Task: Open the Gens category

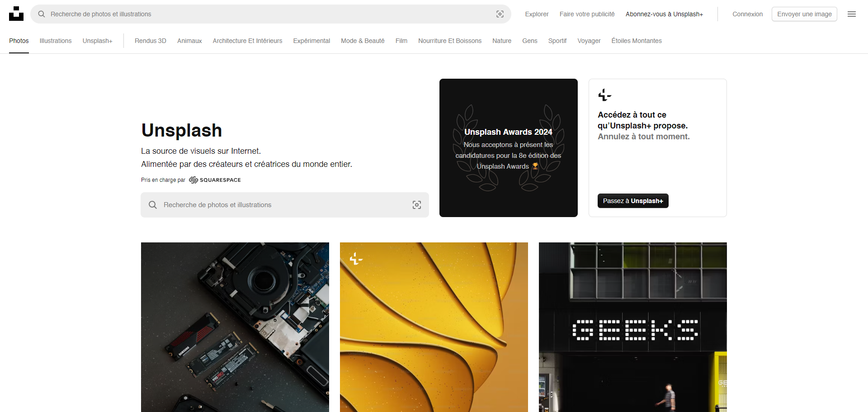Action: point(530,41)
